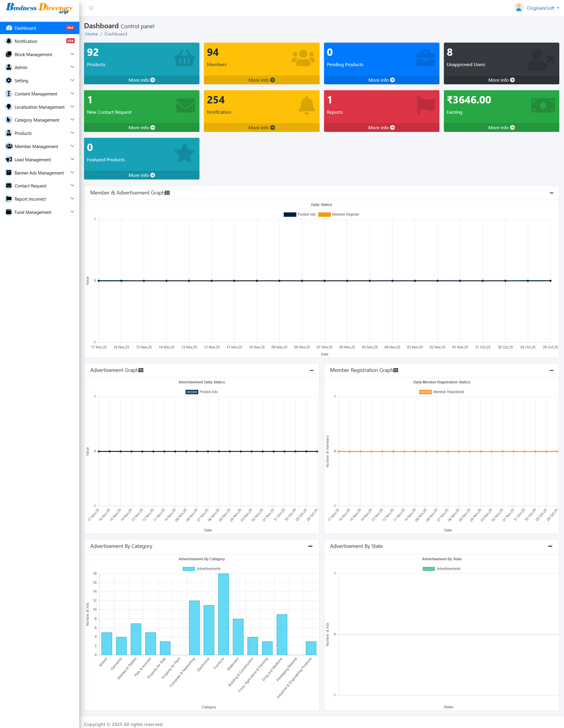This screenshot has width=564, height=728.
Task: Click the Furniture bar in category chart
Action: point(223,614)
